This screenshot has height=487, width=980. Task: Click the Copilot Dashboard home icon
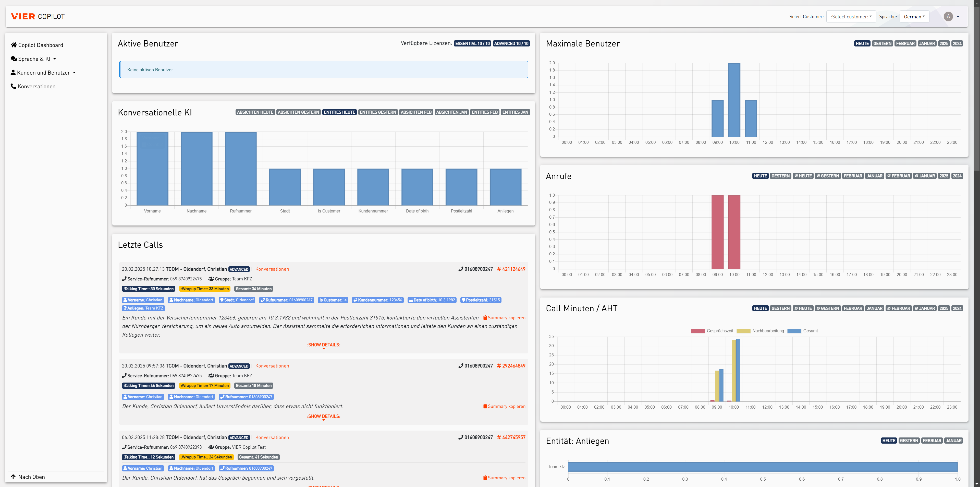(x=14, y=45)
